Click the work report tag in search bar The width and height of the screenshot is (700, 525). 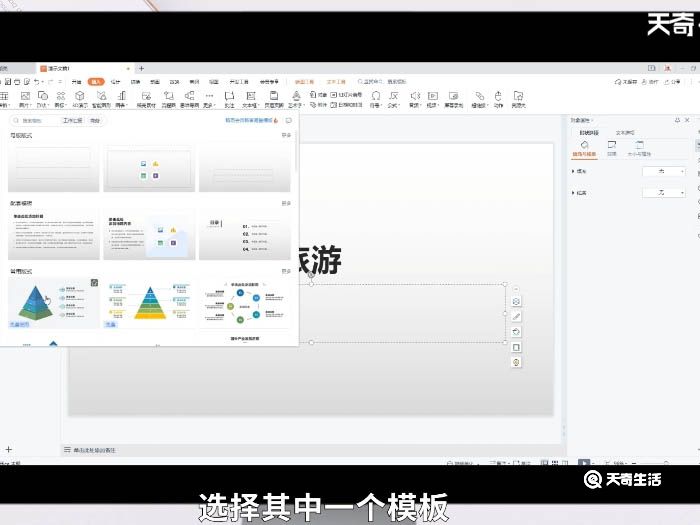(72, 121)
